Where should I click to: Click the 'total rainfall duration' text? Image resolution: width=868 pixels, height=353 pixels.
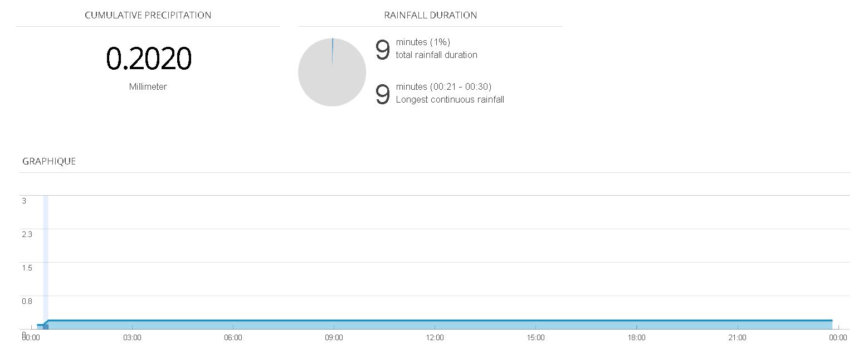click(436, 55)
